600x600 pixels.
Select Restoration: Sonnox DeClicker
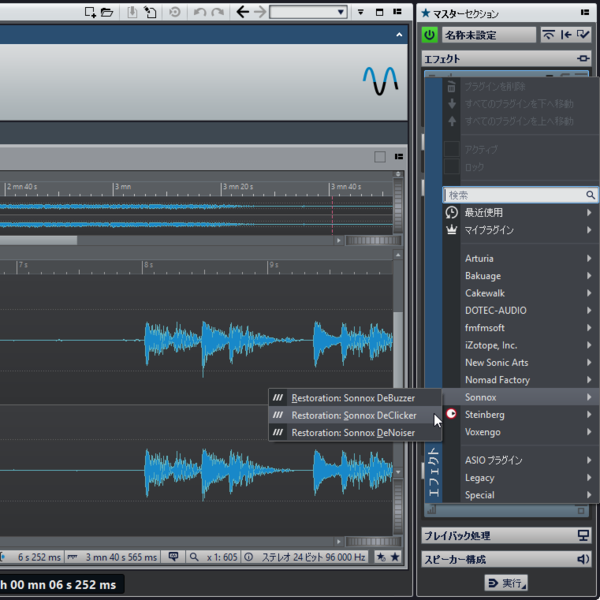(x=353, y=415)
